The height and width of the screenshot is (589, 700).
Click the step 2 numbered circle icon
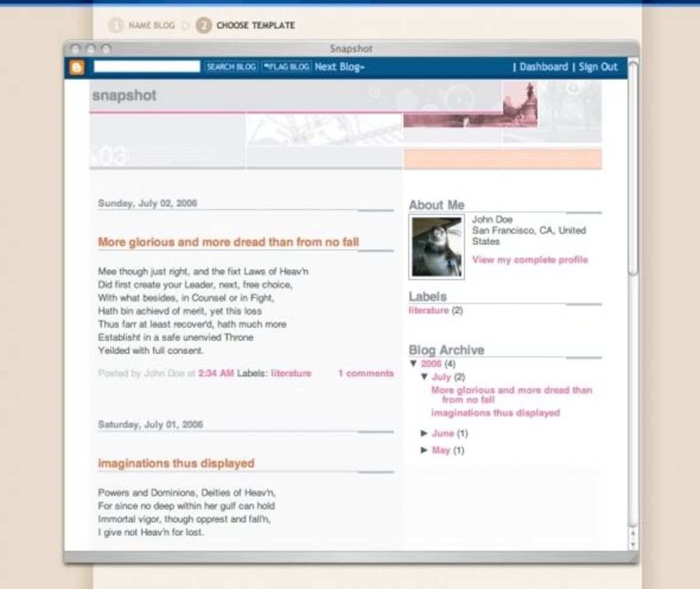pyautogui.click(x=205, y=26)
